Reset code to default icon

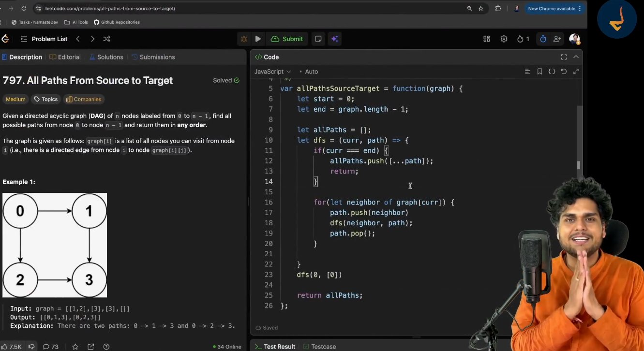(x=564, y=72)
